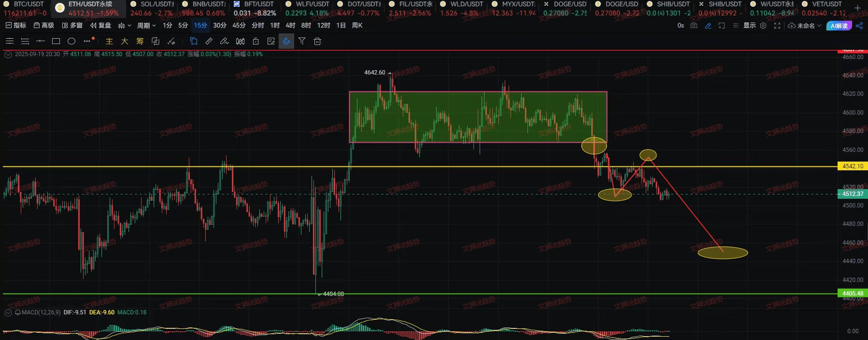Click the rotating-arrows icon next to 筹
This screenshot has height=340, width=868.
(156, 41)
